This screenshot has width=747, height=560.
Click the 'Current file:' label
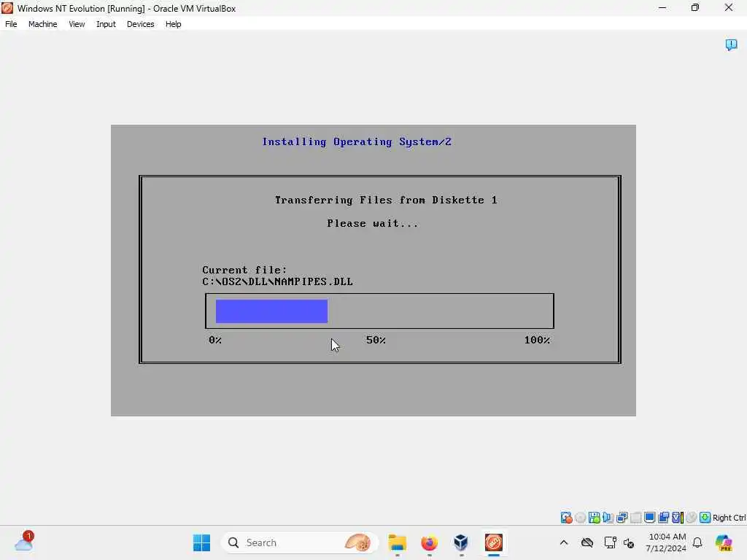[244, 270]
